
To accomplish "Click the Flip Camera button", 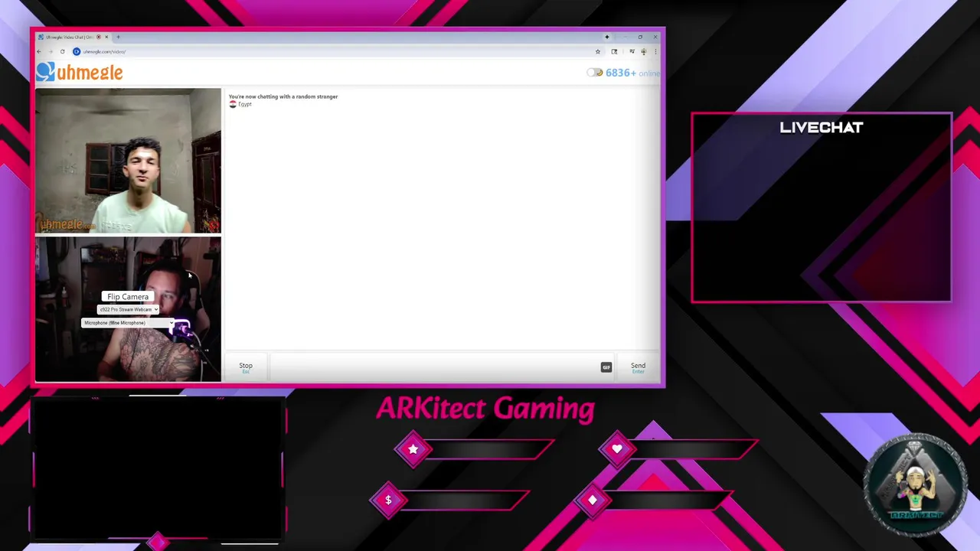I will tap(128, 296).
